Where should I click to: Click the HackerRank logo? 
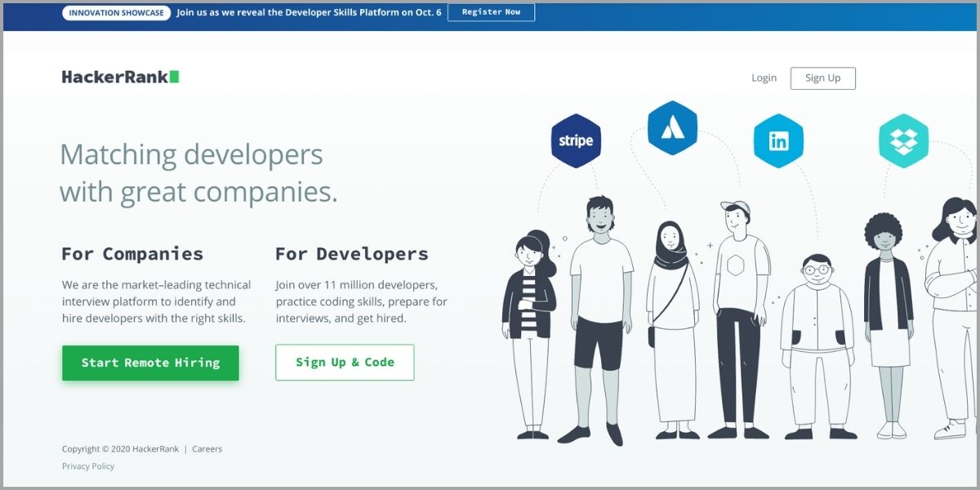[120, 77]
